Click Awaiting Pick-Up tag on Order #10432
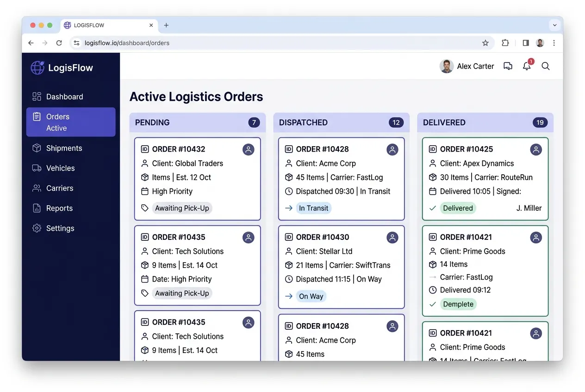585x392 pixels. click(182, 208)
